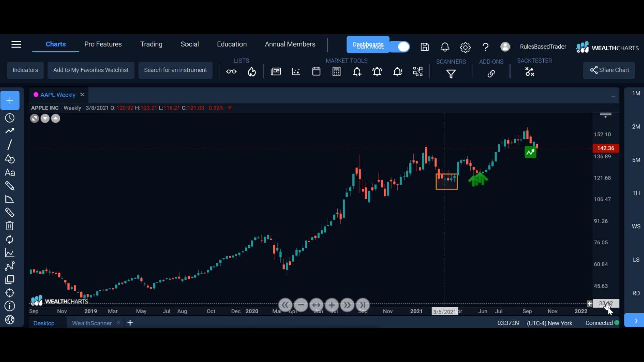Open the calendar market tool
The height and width of the screenshot is (362, 644).
click(316, 72)
